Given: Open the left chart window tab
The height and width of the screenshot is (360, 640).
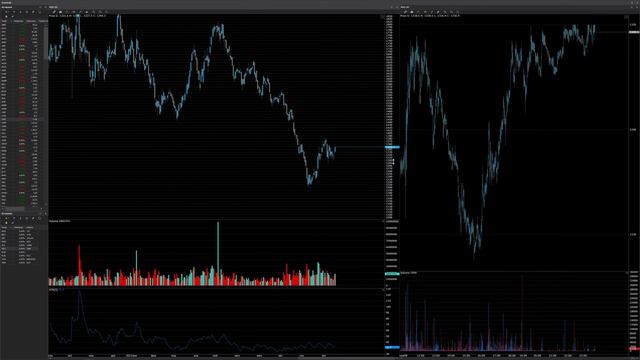Looking at the screenshot, I should coord(53,7).
